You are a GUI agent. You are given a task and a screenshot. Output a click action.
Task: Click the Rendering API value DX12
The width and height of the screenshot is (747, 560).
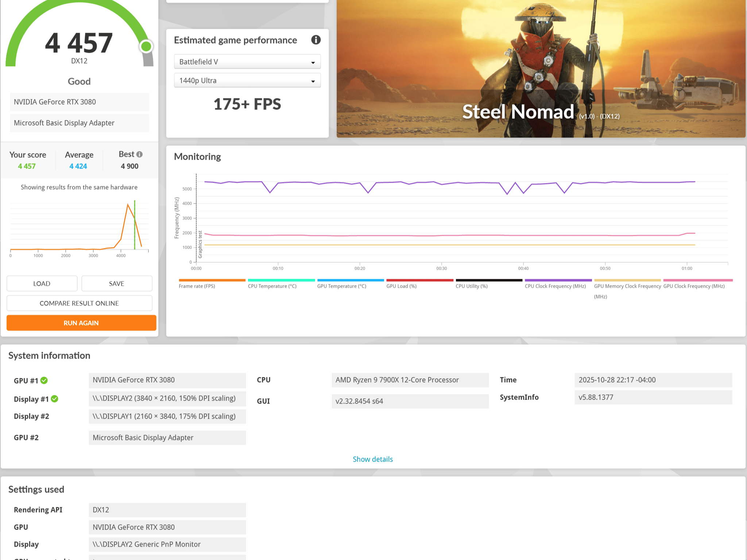(x=167, y=510)
